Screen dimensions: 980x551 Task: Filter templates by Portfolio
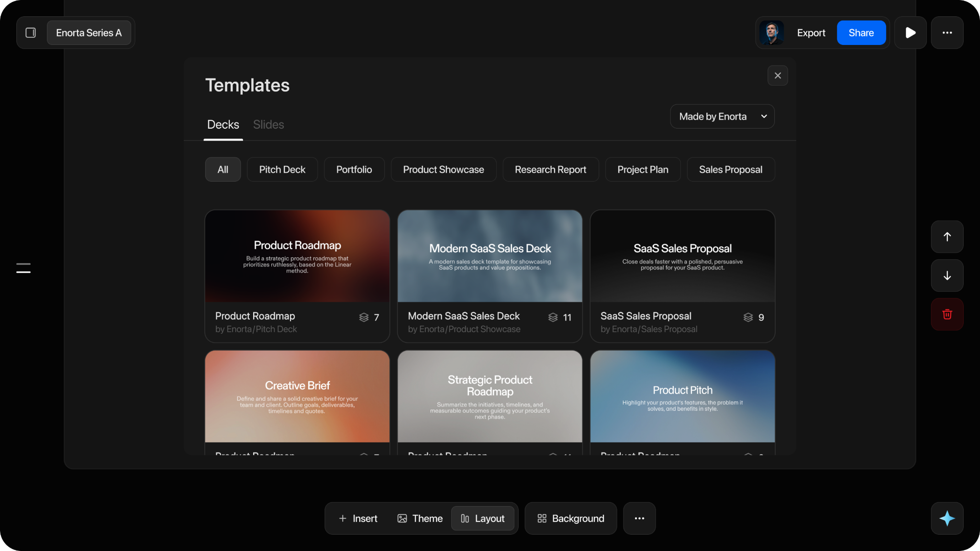(354, 169)
